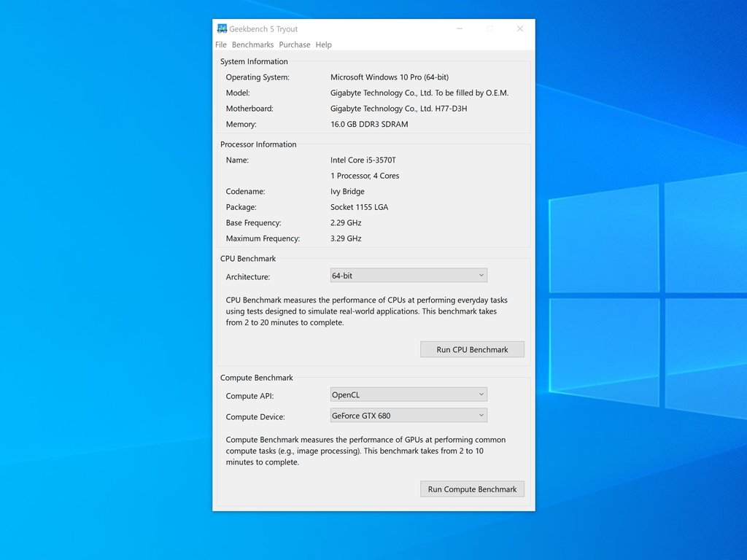
Task: Click the Geekbench logo icon in the title bar
Action: 222,28
